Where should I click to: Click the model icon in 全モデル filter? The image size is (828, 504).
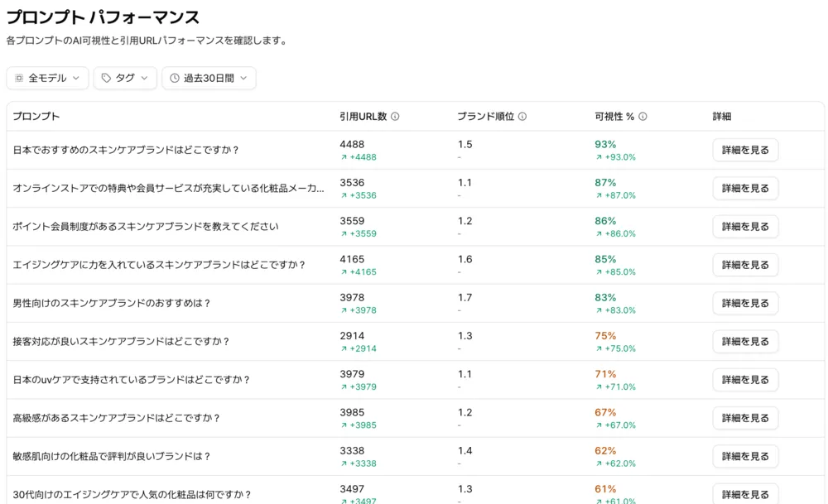19,78
